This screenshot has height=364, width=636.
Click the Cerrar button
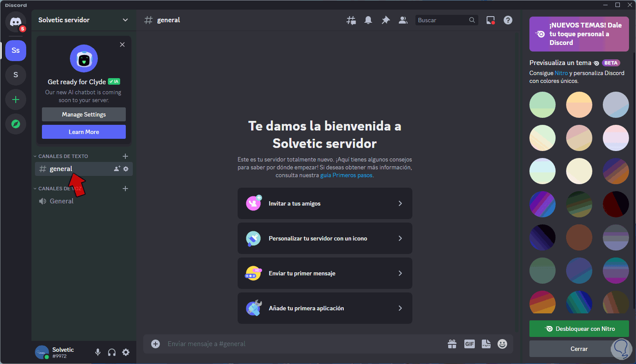(x=579, y=349)
